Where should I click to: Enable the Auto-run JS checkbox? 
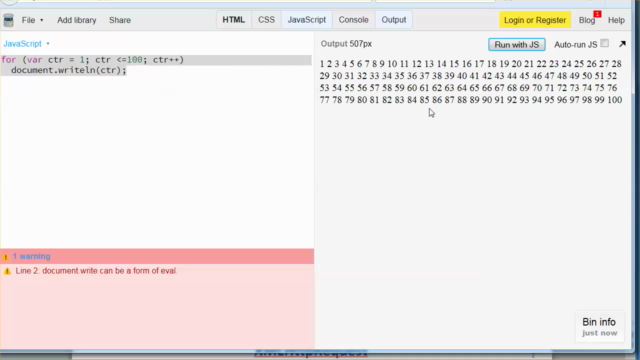click(604, 43)
